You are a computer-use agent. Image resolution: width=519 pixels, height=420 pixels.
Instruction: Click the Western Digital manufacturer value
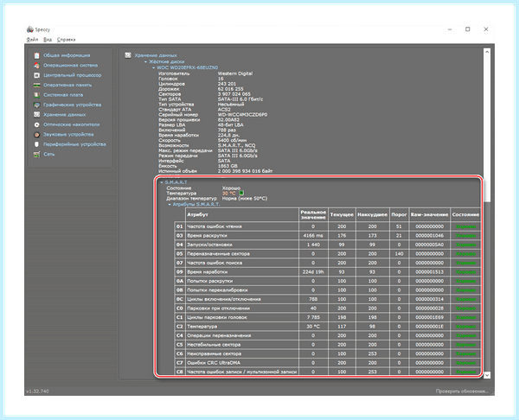point(235,73)
